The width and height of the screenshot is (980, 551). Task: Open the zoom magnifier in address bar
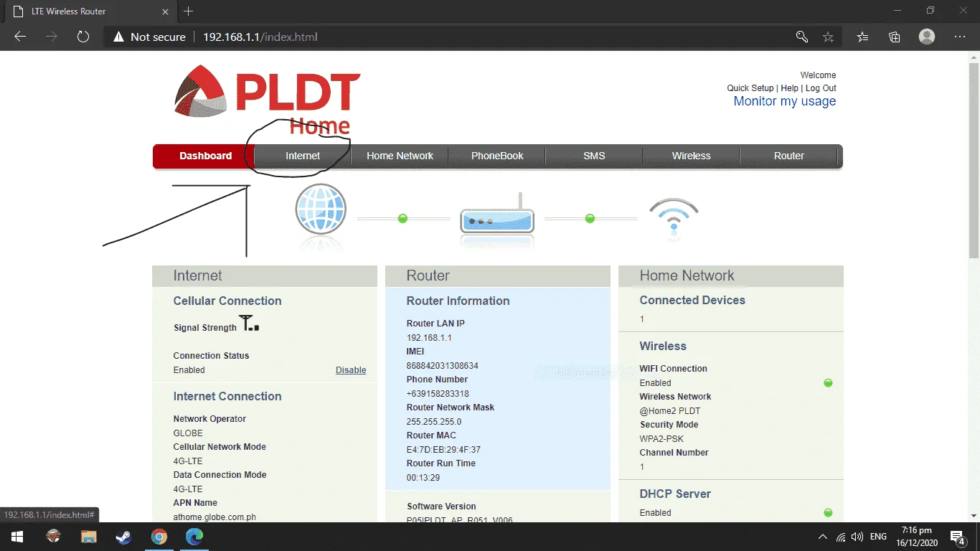(802, 37)
